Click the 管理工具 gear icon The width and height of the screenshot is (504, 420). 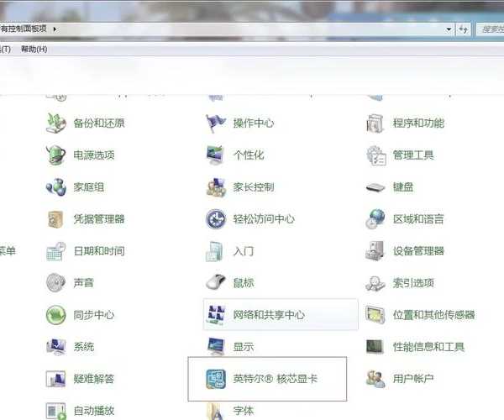(x=375, y=155)
